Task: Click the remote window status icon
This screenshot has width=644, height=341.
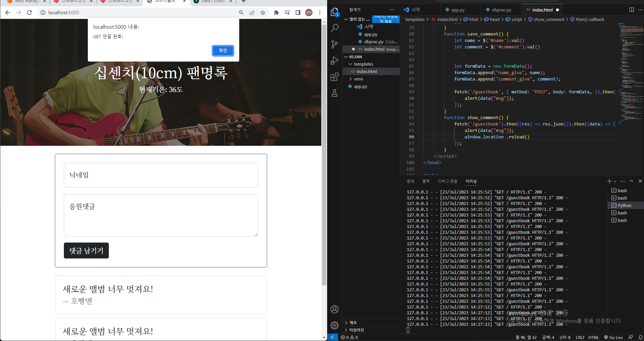Action: [x=332, y=337]
